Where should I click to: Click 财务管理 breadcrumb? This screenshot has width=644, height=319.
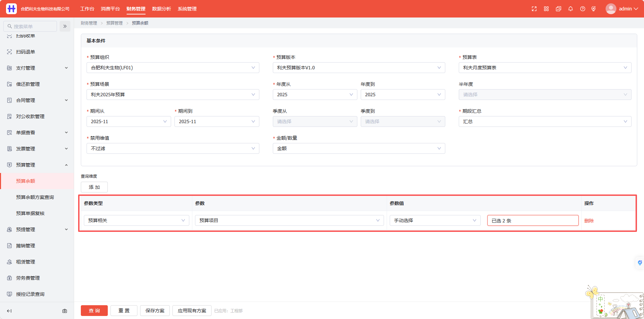point(89,23)
